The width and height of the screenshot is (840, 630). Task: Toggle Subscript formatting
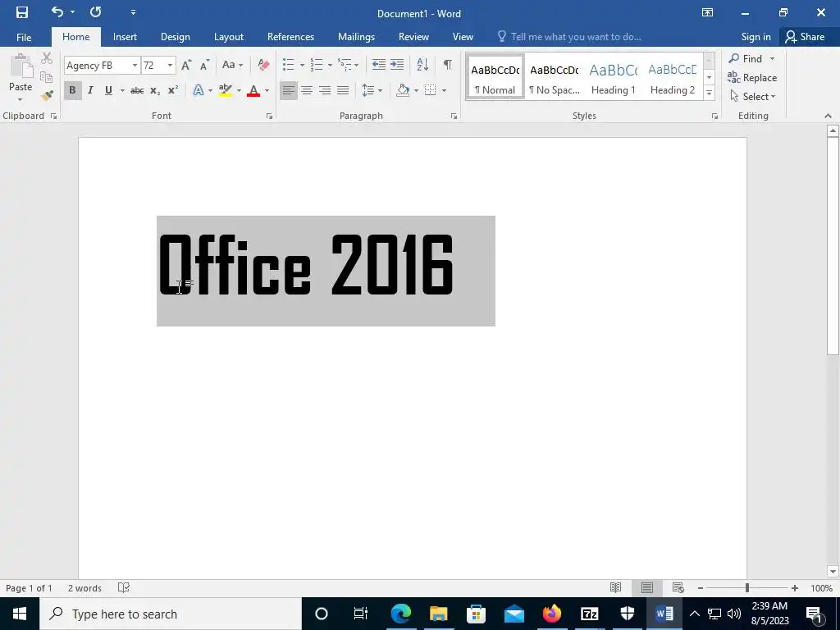[x=155, y=90]
